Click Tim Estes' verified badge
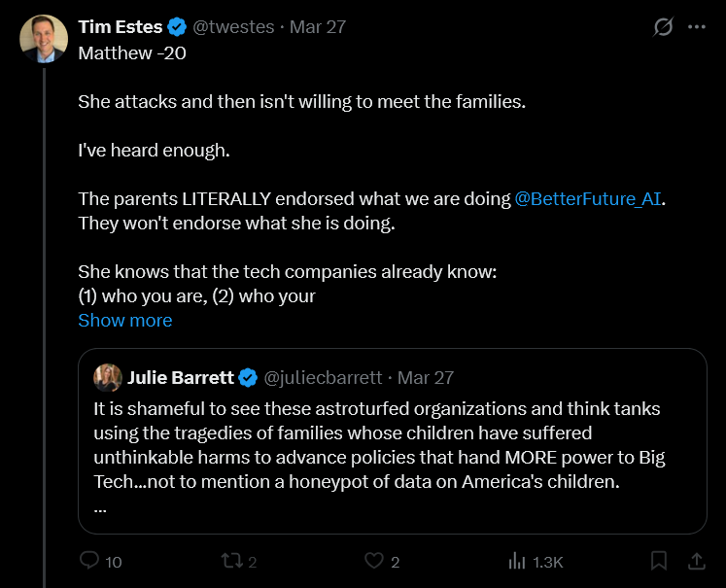 [176, 27]
